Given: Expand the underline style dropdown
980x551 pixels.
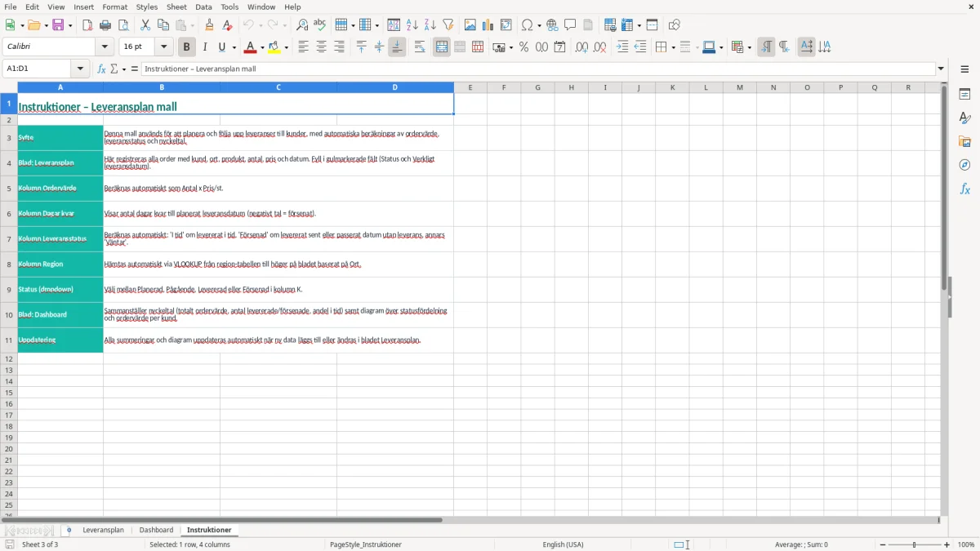Looking at the screenshot, I should (x=234, y=47).
